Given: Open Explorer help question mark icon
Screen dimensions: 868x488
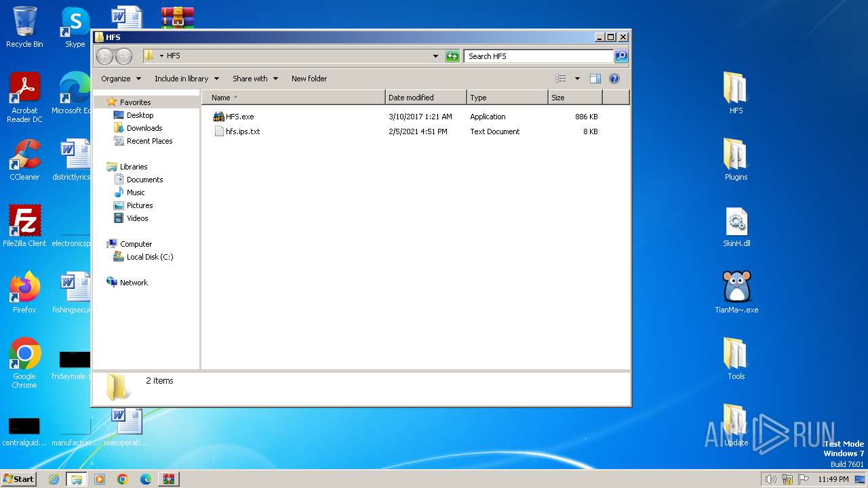Looking at the screenshot, I should pyautogui.click(x=614, y=79).
